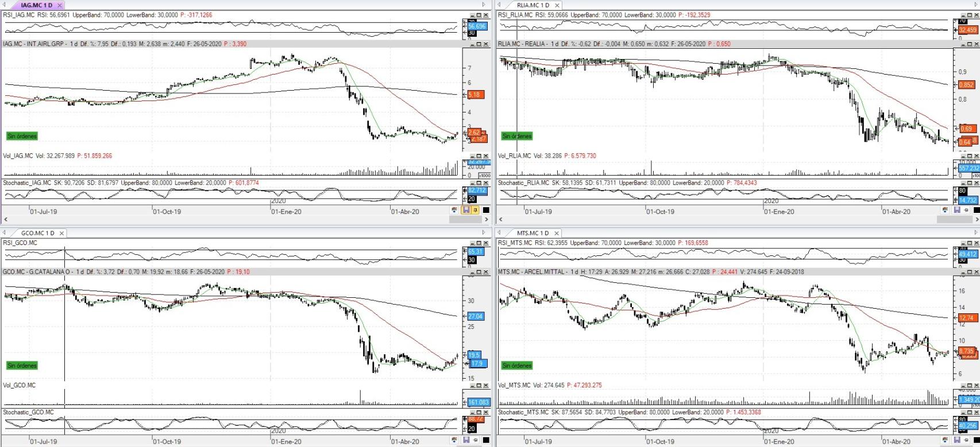Click the 'RLIA.MC - REALIA' price header text
Image resolution: width=980 pixels, height=447 pixels.
point(522,44)
